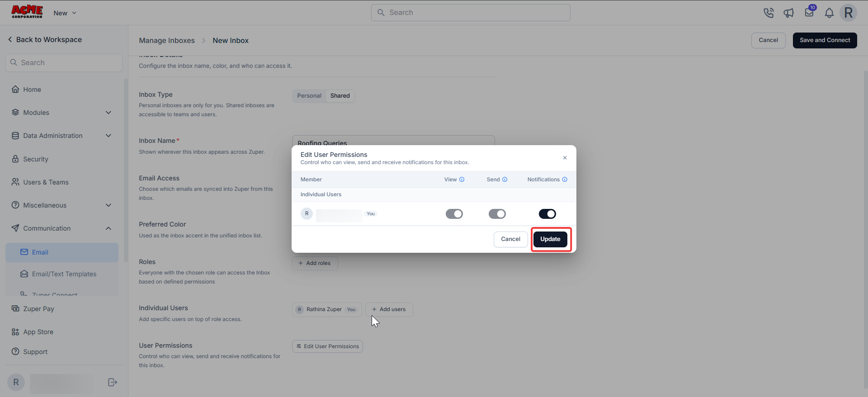Screen dimensions: 868x397
Task: Click the top global Search field
Action: tap(471, 13)
